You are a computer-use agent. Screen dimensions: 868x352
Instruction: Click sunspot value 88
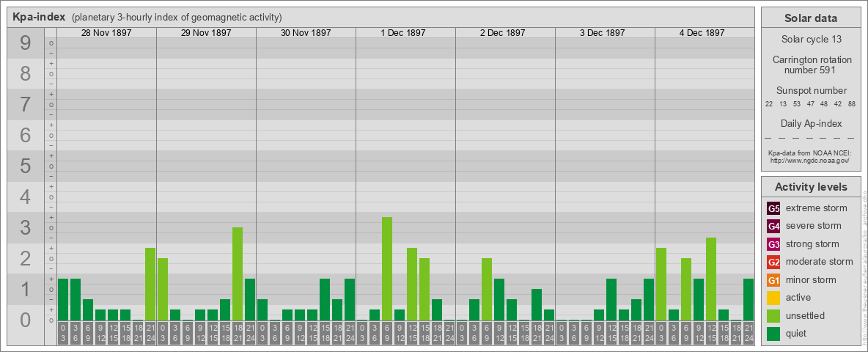pos(851,104)
